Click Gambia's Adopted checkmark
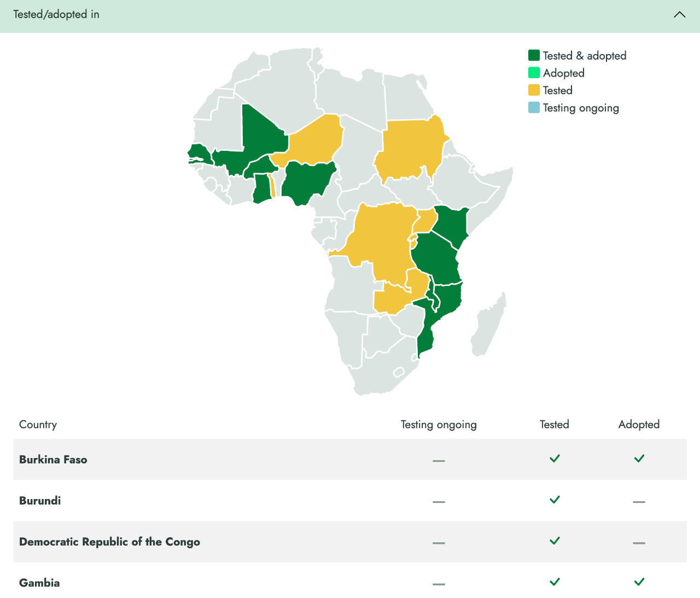This screenshot has height=598, width=700. [x=639, y=582]
